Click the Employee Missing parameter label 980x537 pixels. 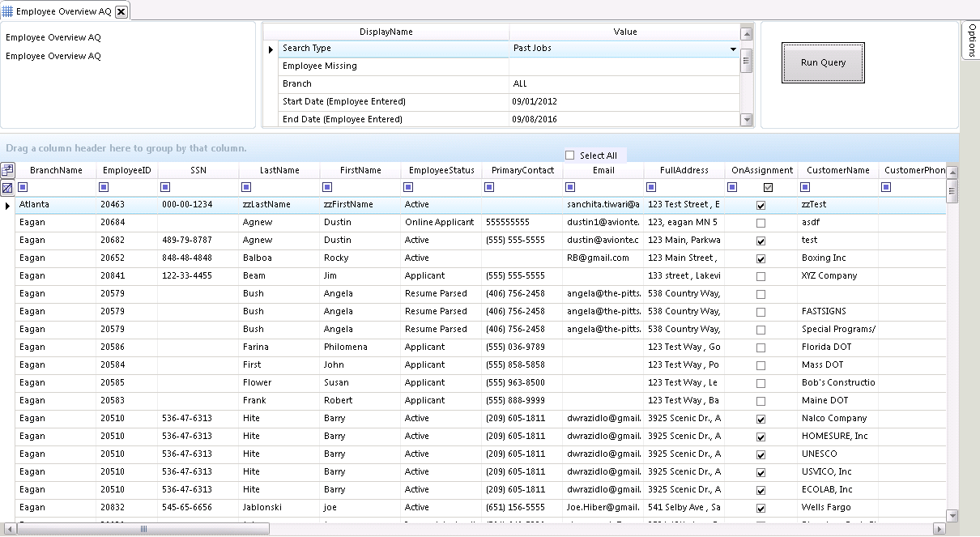(x=320, y=66)
